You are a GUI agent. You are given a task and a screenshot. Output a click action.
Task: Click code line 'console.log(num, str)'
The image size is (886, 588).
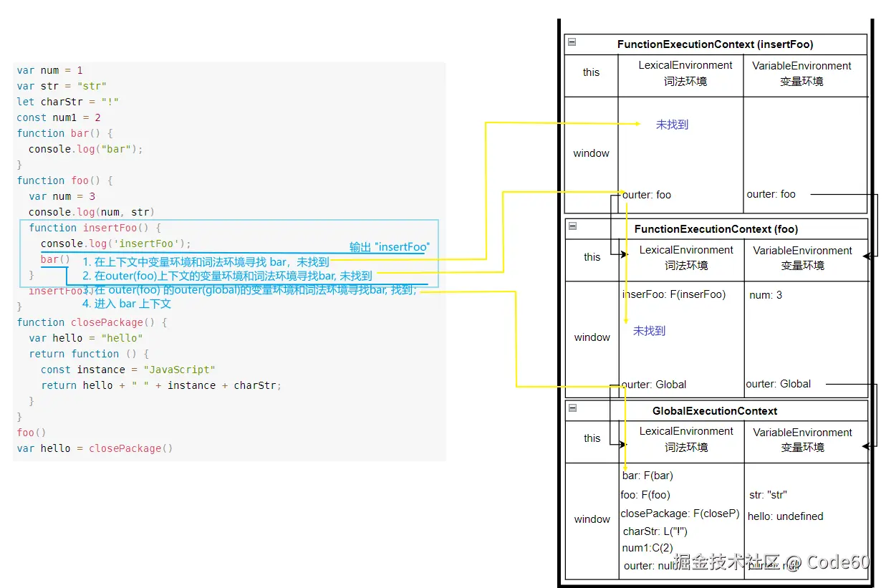[92, 212]
